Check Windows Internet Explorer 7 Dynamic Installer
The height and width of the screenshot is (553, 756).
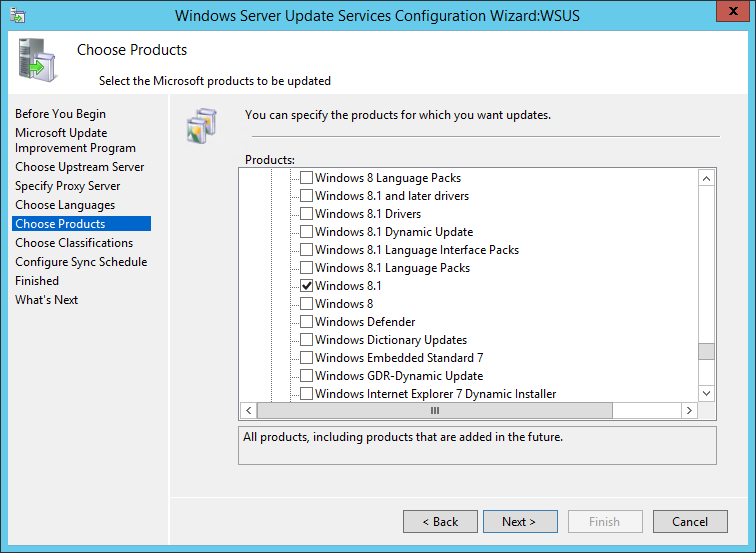click(306, 394)
